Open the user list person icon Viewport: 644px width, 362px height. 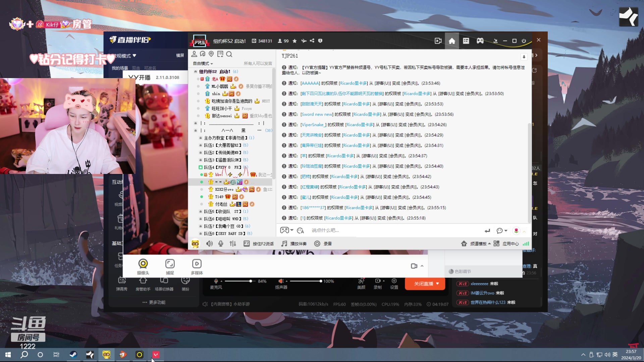click(x=194, y=54)
